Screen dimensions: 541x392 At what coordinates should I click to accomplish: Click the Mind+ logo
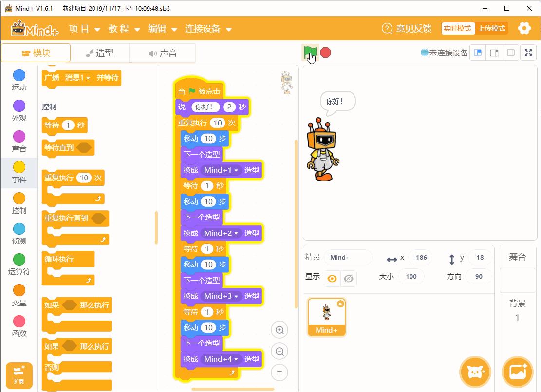(x=35, y=29)
